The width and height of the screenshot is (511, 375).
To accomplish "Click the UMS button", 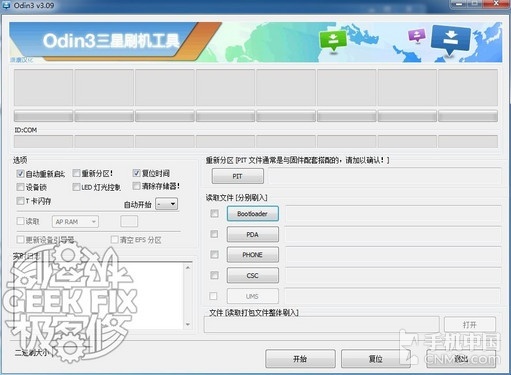I will point(253,296).
